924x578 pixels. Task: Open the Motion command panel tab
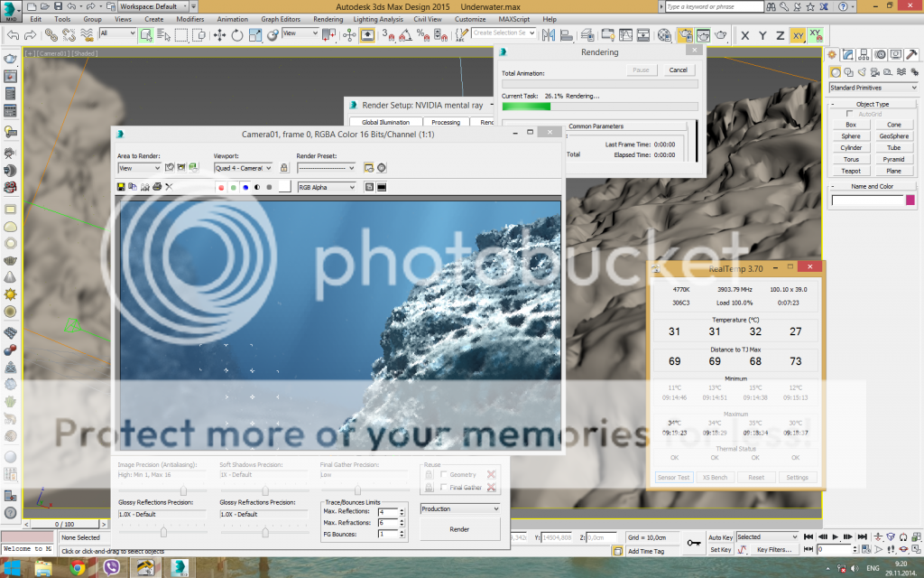[880, 55]
